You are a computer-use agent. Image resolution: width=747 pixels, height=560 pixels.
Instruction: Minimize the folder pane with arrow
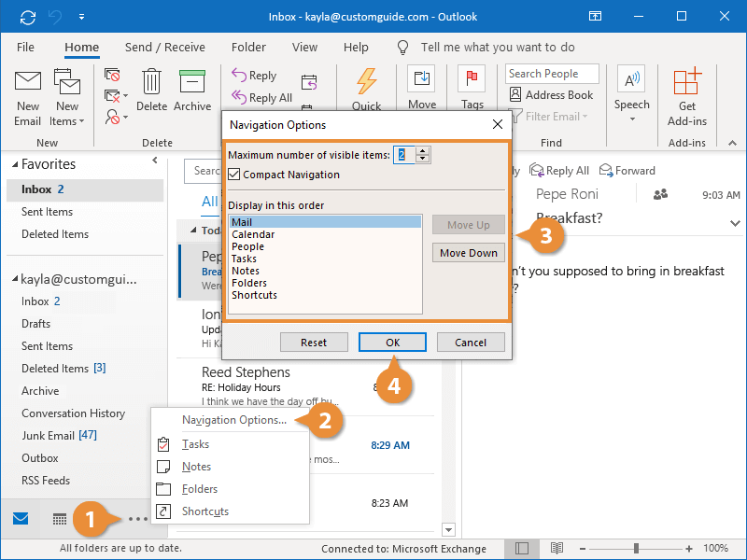pos(155,161)
